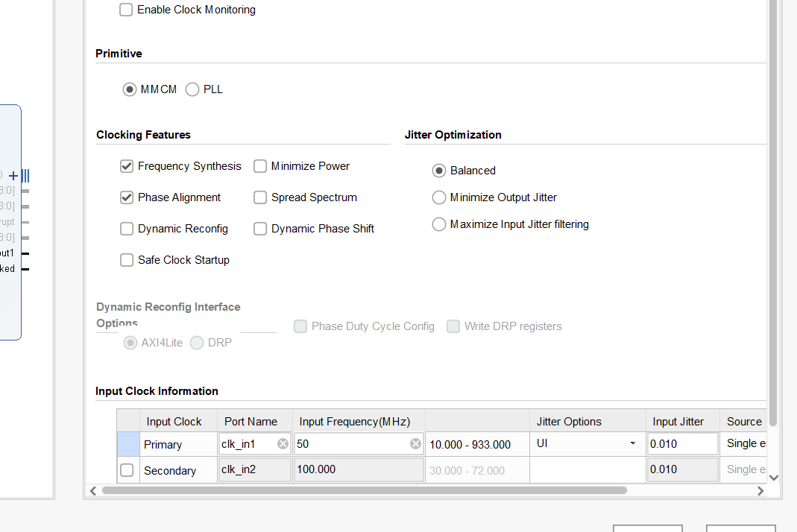Screen dimensions: 797x532
Task: Click the horizontal scrollbar left arrow
Action: pos(93,491)
